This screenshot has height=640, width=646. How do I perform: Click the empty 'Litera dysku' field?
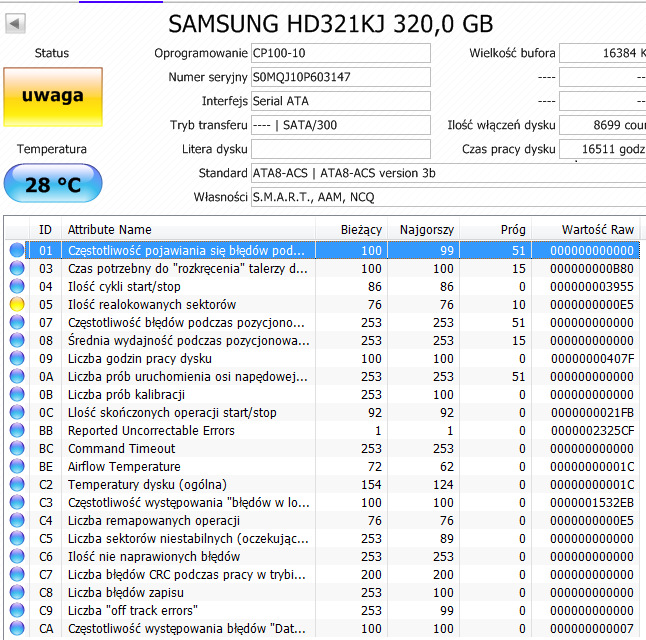(x=340, y=149)
